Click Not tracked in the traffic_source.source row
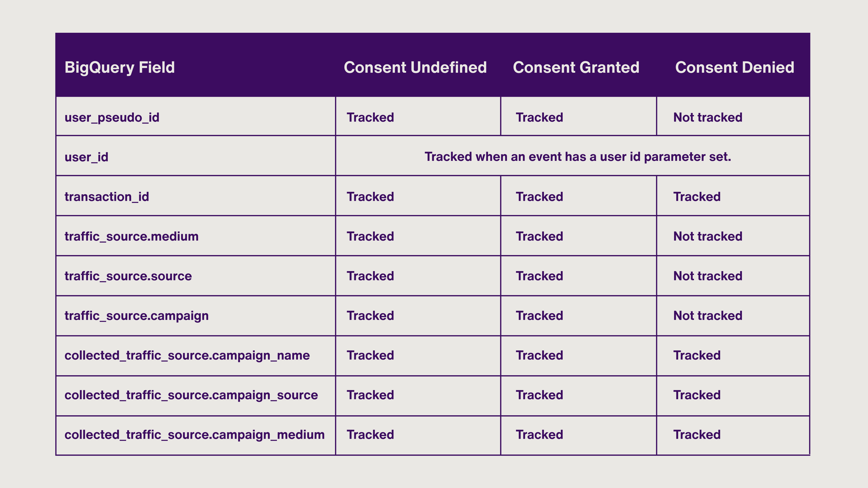 click(708, 276)
